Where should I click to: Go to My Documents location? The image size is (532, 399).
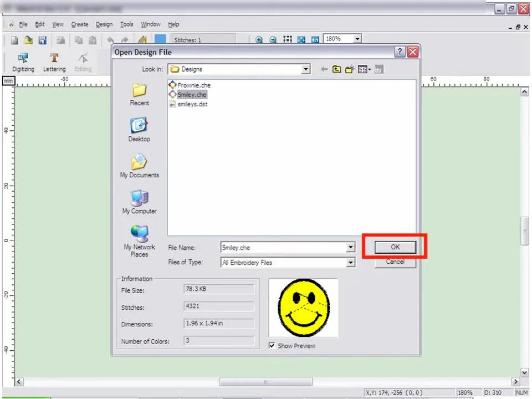coord(140,166)
